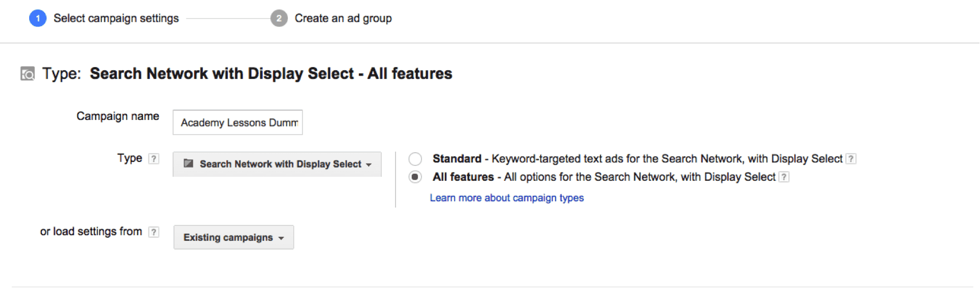Open the help icon after the All features description
The height and width of the screenshot is (290, 980).
pyautogui.click(x=784, y=177)
